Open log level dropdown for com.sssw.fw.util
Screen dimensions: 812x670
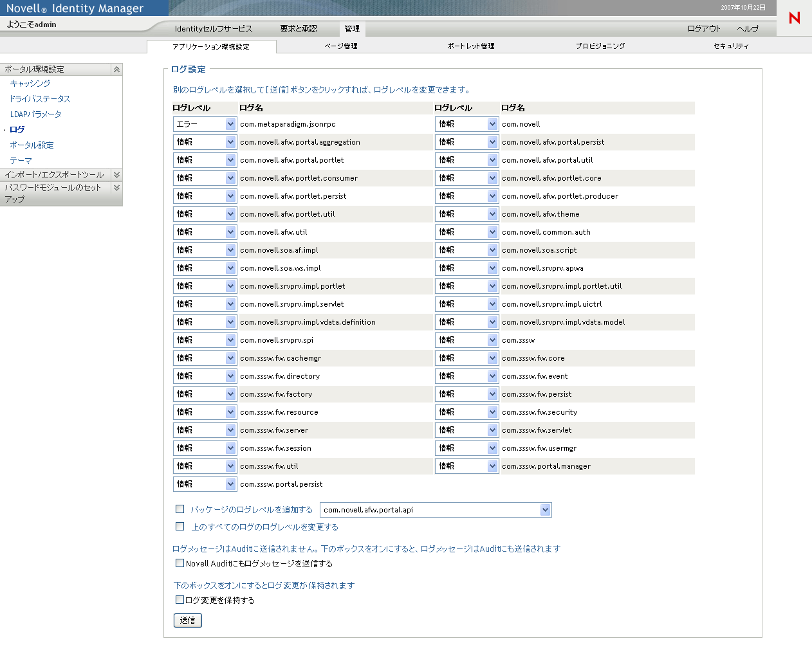coord(205,466)
